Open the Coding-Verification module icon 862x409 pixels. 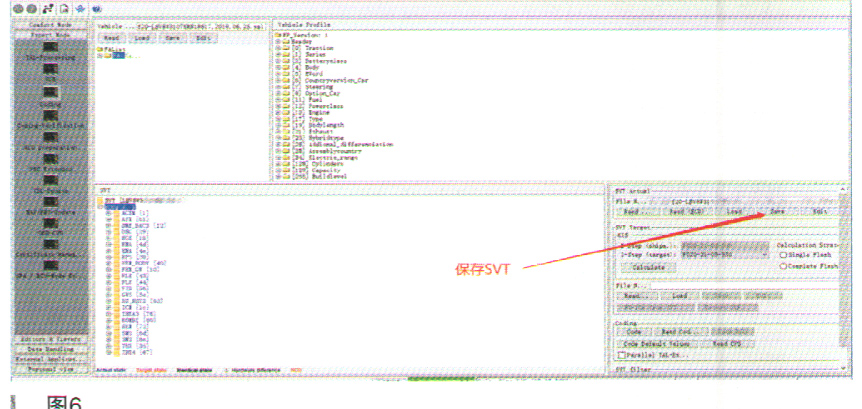pos(51,116)
